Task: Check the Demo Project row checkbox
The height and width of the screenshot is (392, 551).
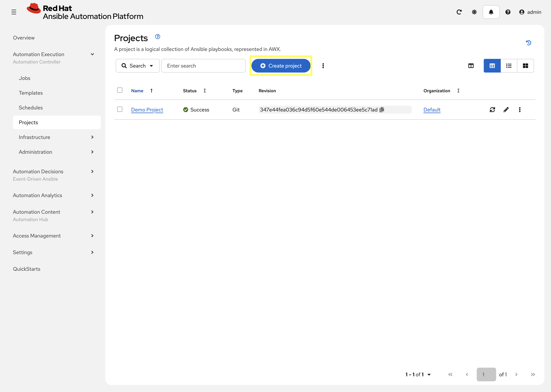Action: coord(120,109)
